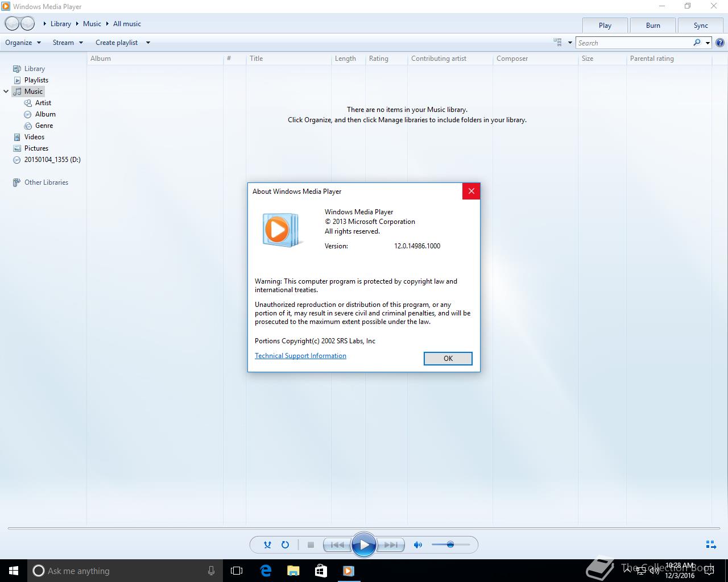Open the Stream dropdown menu
The image size is (728, 582).
tap(68, 43)
